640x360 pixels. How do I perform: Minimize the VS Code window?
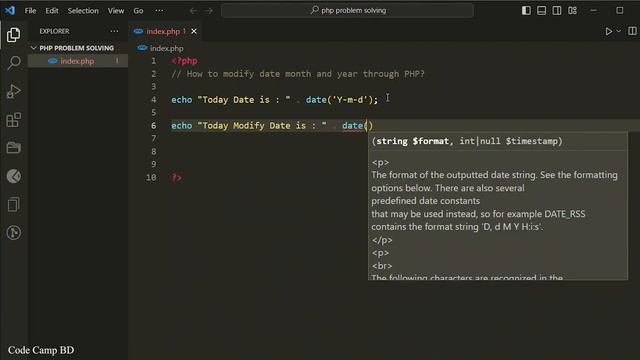(x=593, y=11)
